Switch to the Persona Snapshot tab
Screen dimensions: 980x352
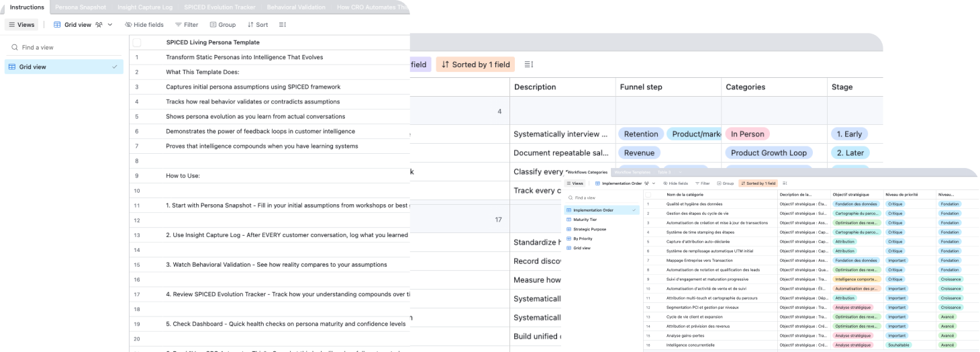click(x=80, y=7)
